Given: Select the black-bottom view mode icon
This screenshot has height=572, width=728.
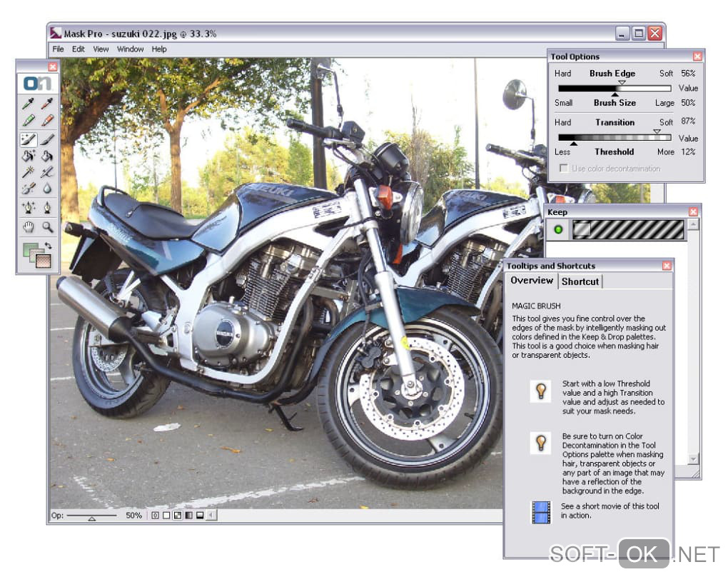Looking at the screenshot, I should tap(200, 516).
